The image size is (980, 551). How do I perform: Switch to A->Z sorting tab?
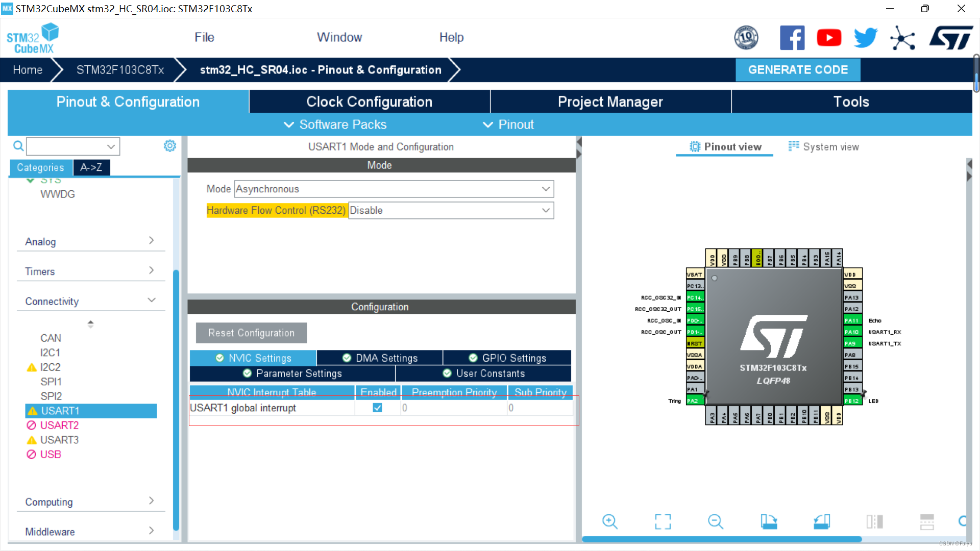click(91, 167)
